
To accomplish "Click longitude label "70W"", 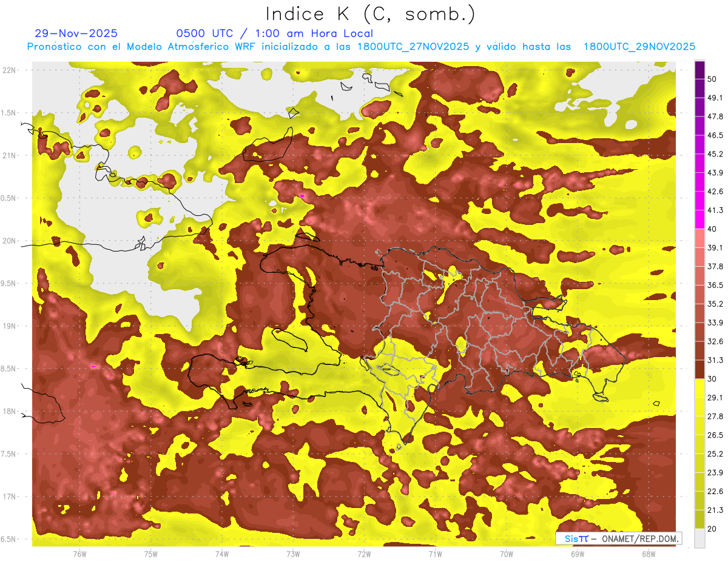I will click(507, 554).
